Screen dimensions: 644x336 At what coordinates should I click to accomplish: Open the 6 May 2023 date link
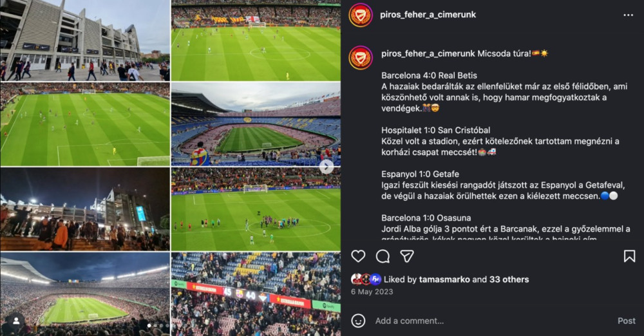pyautogui.click(x=372, y=292)
